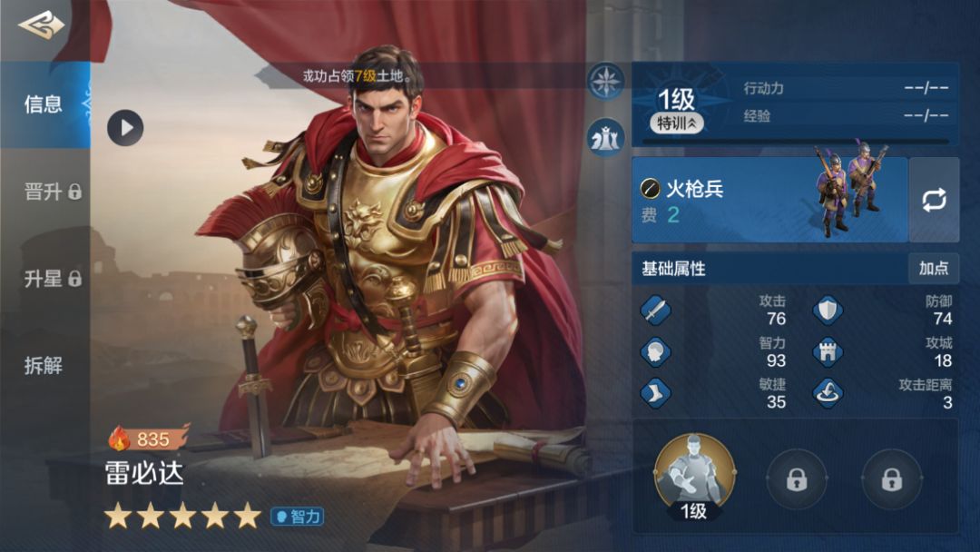Viewport: 980px width, 552px height.
Task: Select the castle siege attribute icon
Action: click(x=828, y=352)
